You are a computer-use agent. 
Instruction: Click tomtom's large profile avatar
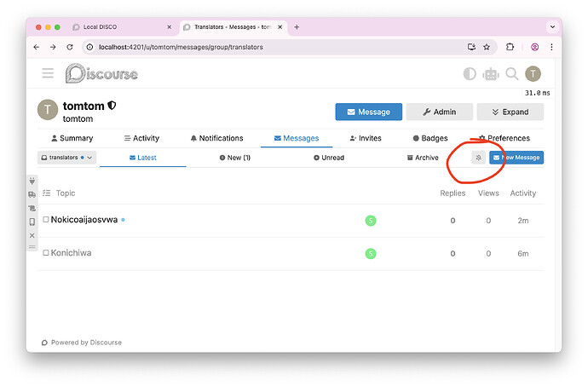(48, 110)
